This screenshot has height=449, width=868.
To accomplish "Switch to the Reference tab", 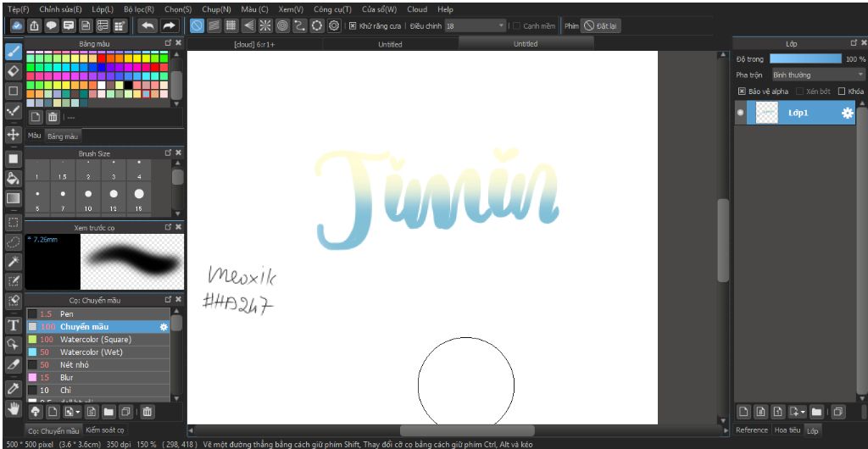I will (752, 430).
